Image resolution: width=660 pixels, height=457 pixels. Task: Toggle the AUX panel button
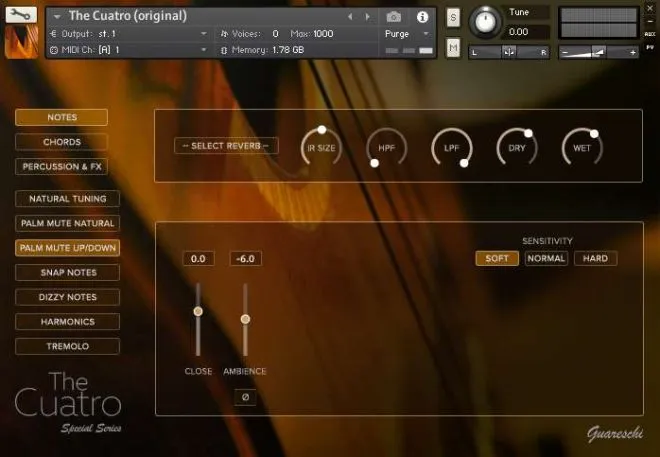click(x=650, y=35)
